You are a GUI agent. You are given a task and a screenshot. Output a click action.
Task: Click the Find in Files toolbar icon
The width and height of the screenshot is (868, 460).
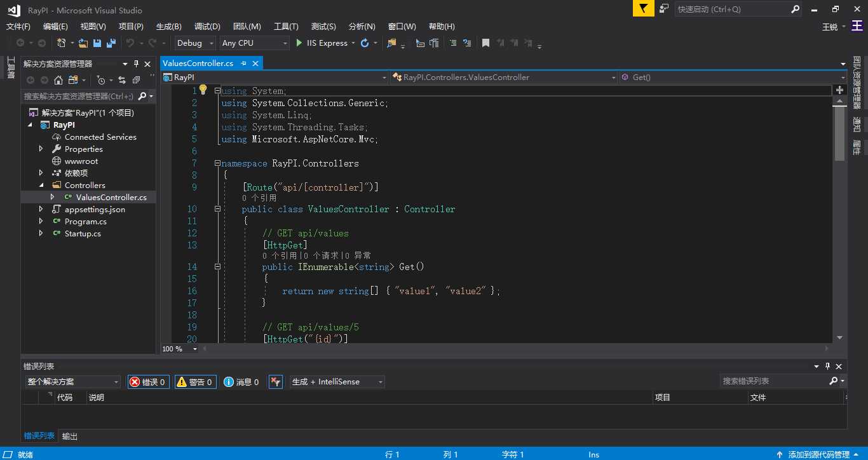(391, 43)
